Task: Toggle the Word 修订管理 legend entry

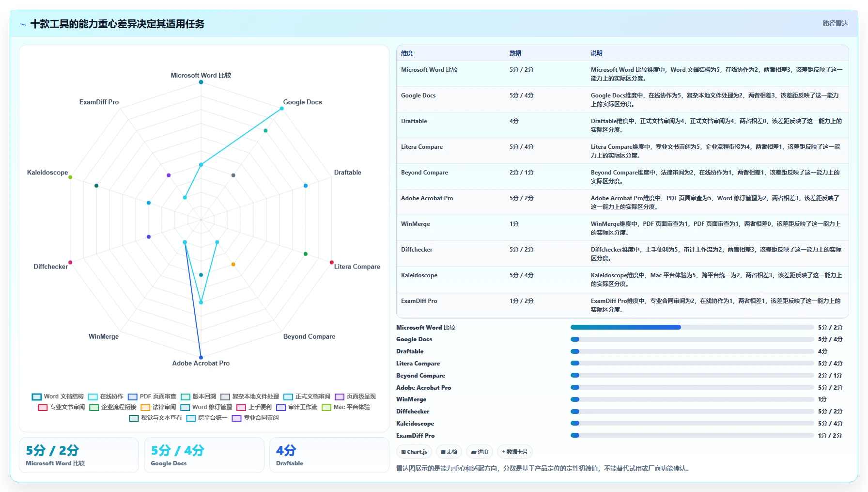Action: pos(206,407)
